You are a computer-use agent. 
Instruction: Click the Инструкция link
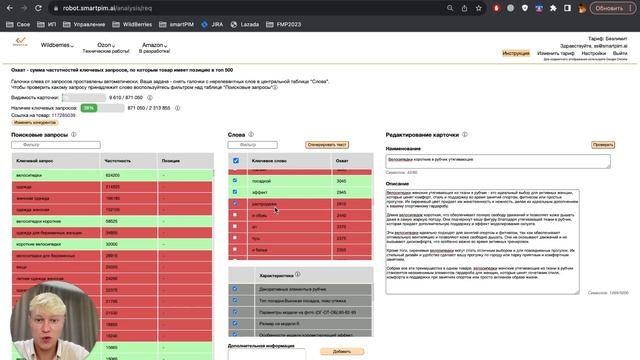point(516,53)
